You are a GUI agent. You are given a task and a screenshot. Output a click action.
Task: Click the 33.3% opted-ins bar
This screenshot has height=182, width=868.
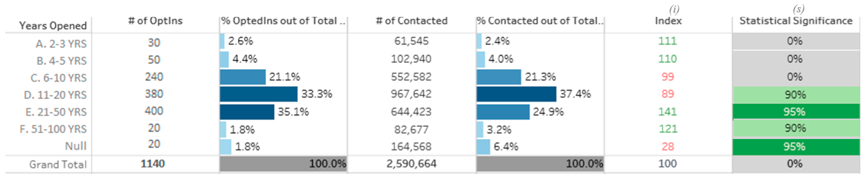(x=258, y=94)
